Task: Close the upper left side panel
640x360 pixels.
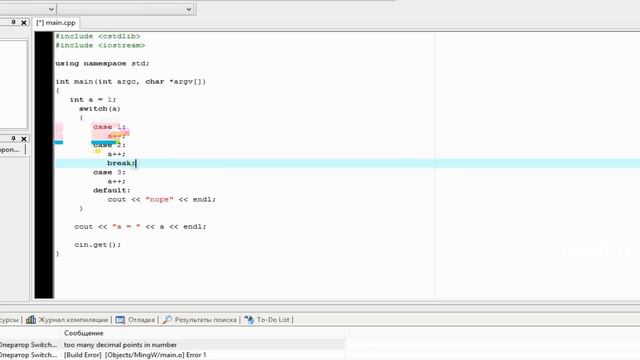Action: tap(24, 22)
